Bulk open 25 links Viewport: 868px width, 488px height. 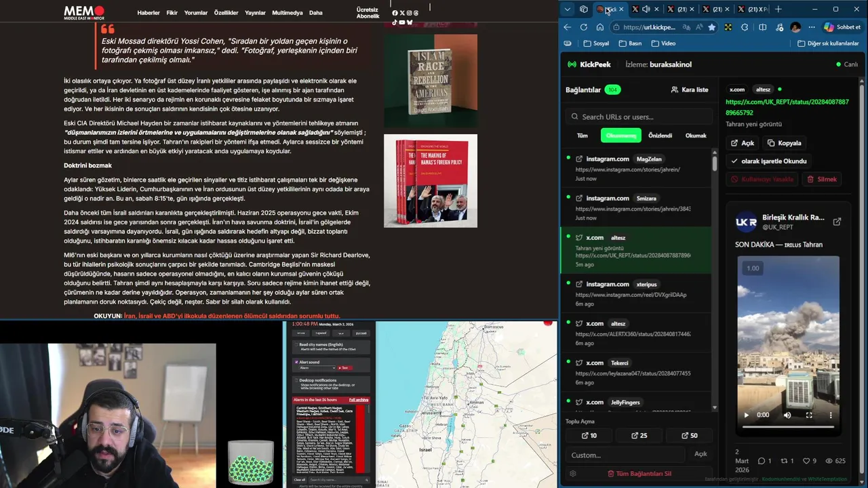coord(639,435)
